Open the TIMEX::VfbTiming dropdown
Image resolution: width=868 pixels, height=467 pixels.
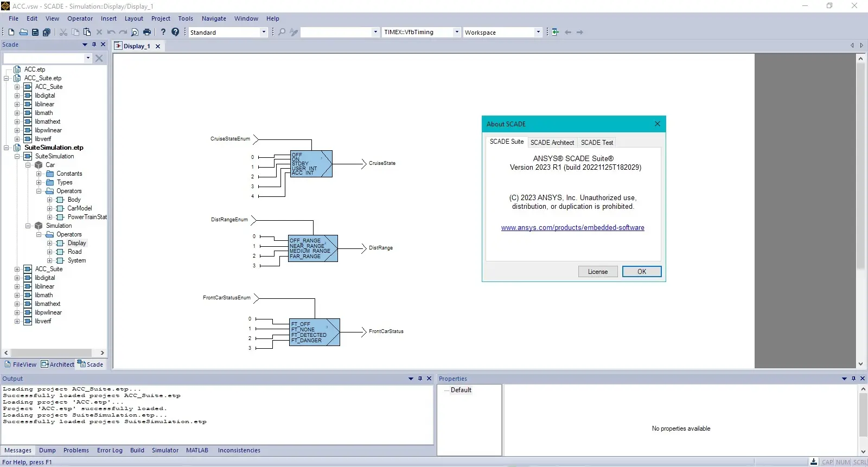pos(457,32)
